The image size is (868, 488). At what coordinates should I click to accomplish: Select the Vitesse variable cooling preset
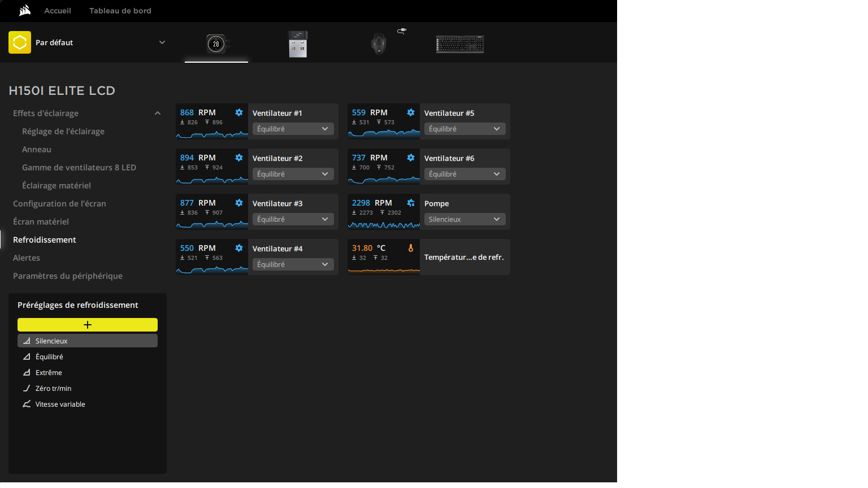point(88,404)
